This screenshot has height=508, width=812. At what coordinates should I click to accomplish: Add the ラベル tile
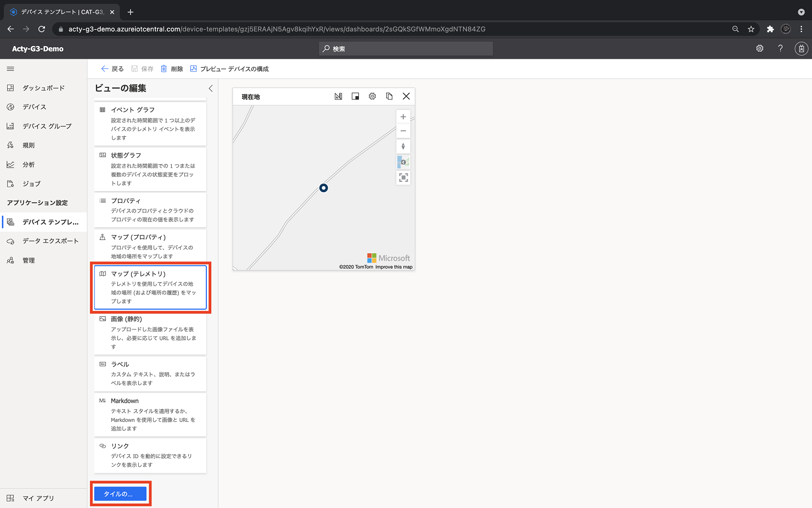tap(150, 373)
